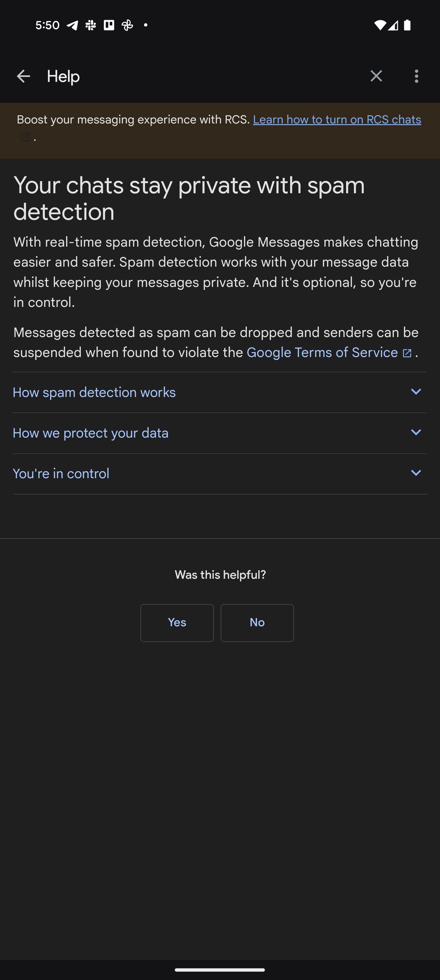440x980 pixels.
Task: Tap the Wi-Fi status icon
Action: click(380, 25)
